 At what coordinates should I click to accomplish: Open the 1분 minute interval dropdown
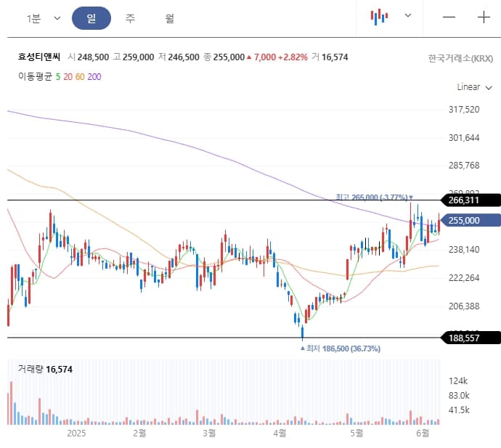click(43, 18)
